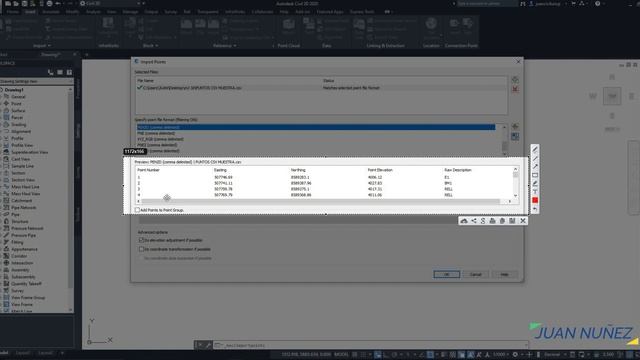Select Surface in the settings tree
This screenshot has width=640, height=360.
(x=18, y=111)
